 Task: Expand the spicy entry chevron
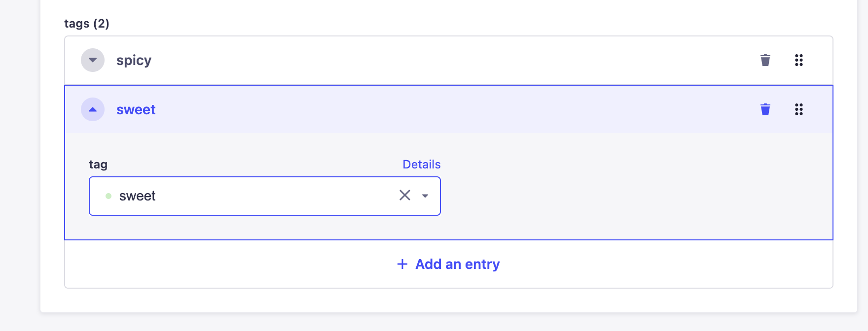pos(93,60)
